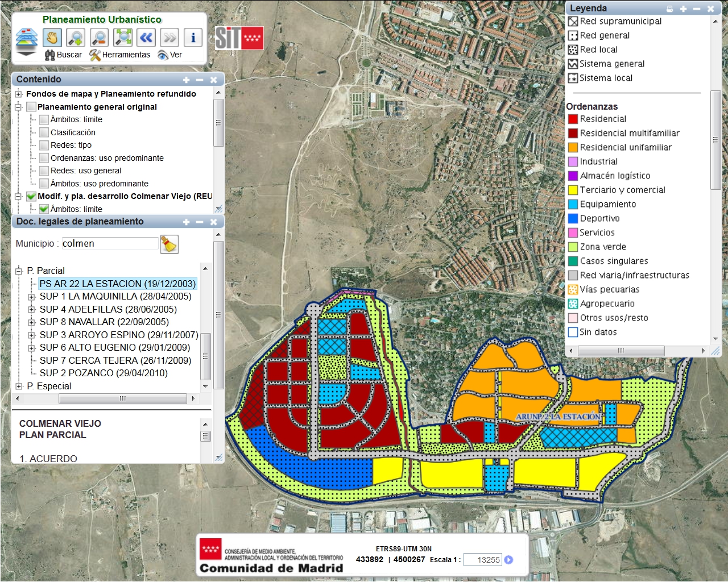The width and height of the screenshot is (728, 582).
Task: Expand the P. Especial tree node
Action: point(19,386)
